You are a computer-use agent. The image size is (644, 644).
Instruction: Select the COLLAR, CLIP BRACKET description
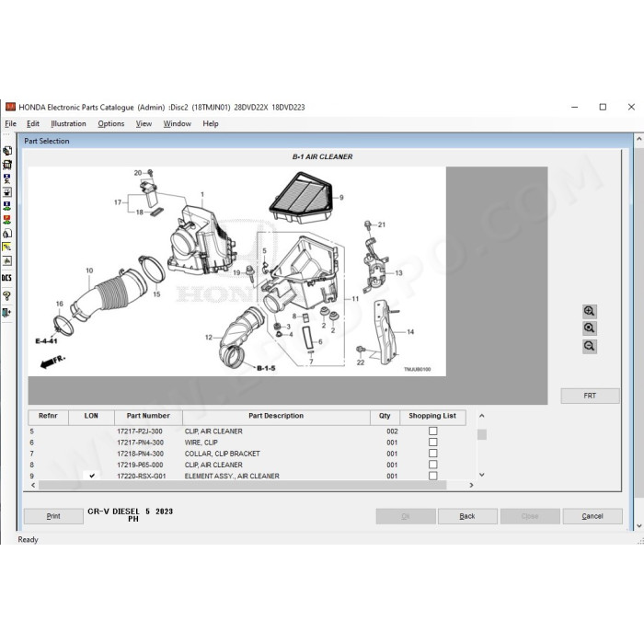click(223, 454)
